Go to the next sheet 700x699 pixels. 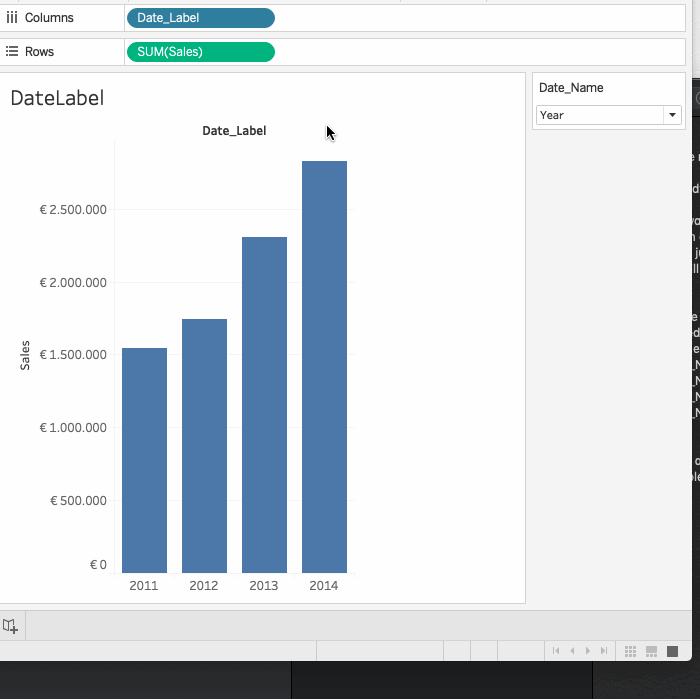588,651
